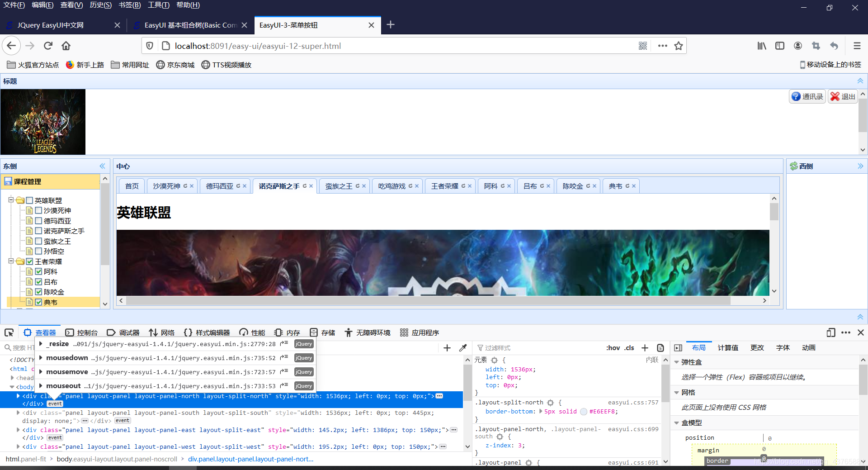The image size is (868, 470).
Task: Expand the south panel double arrow
Action: click(860, 317)
